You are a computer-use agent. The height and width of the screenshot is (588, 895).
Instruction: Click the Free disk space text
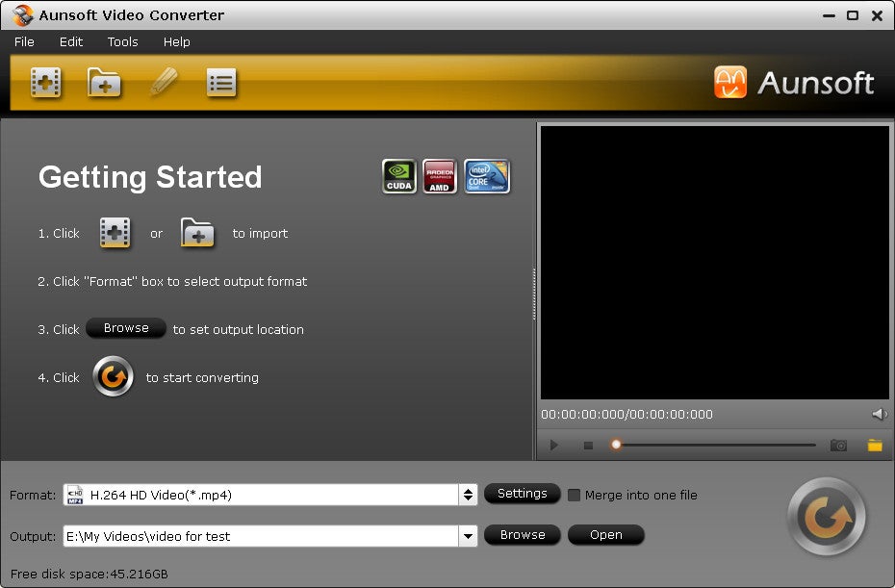[89, 574]
